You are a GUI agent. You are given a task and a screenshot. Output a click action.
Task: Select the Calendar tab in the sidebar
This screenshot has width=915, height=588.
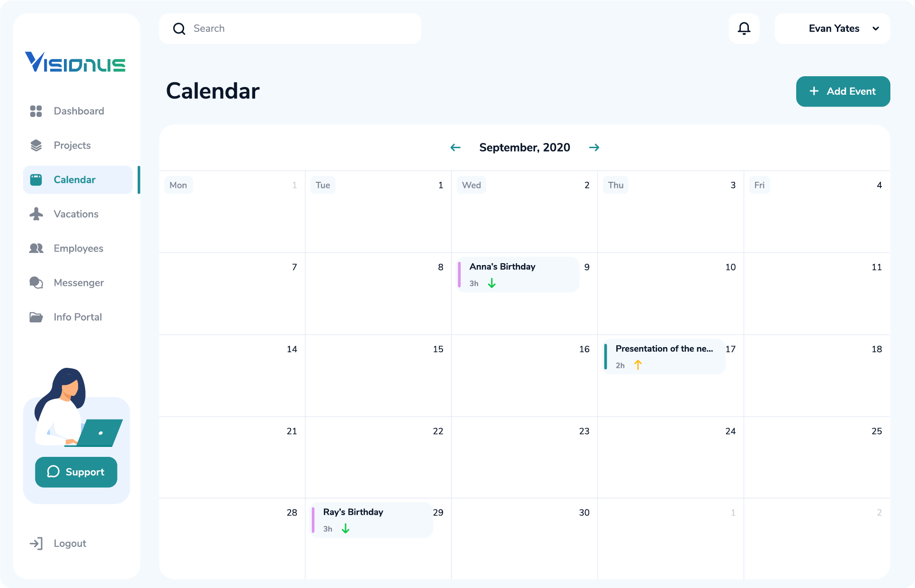74,180
